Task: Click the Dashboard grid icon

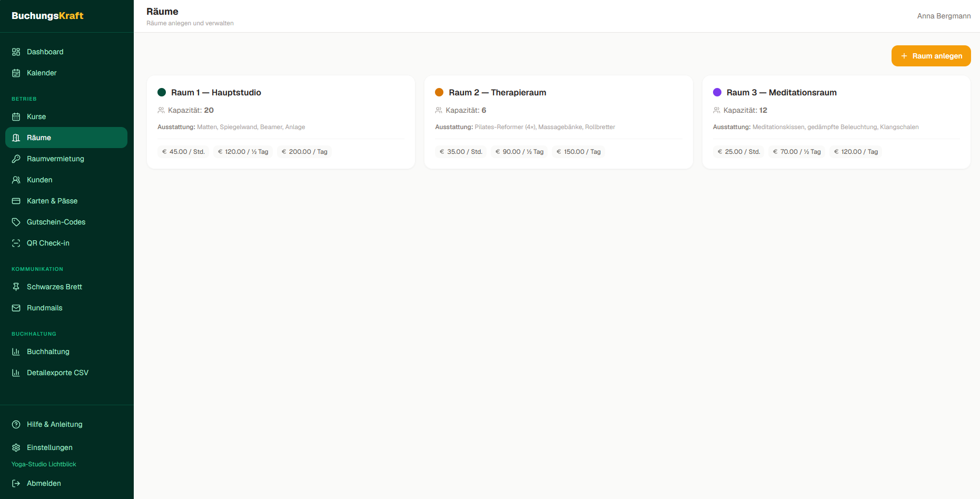Action: click(16, 52)
